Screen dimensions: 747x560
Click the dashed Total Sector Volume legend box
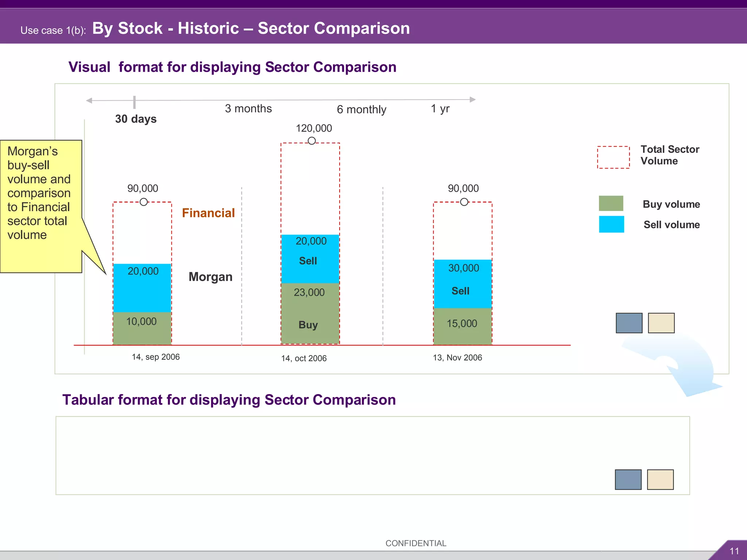coord(613,157)
